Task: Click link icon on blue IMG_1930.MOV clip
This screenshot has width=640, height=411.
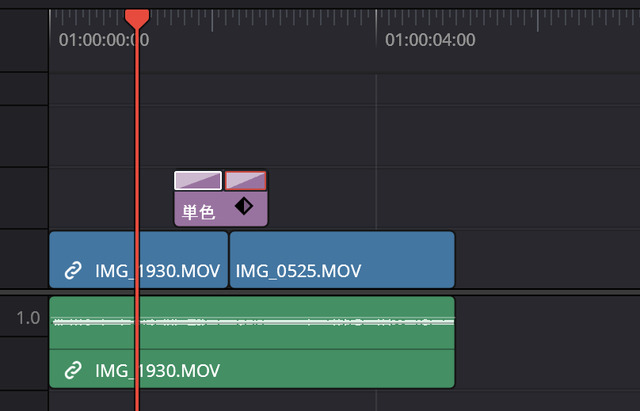Action: click(73, 271)
